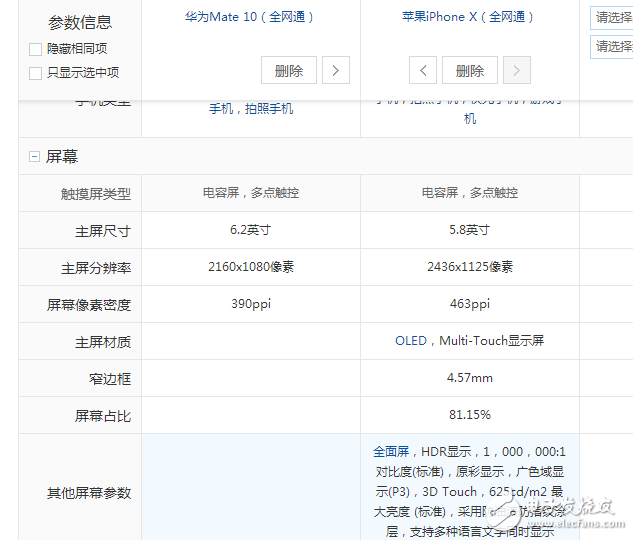
Task: Click the OLED link in 主屏材质 row
Action: click(x=411, y=341)
